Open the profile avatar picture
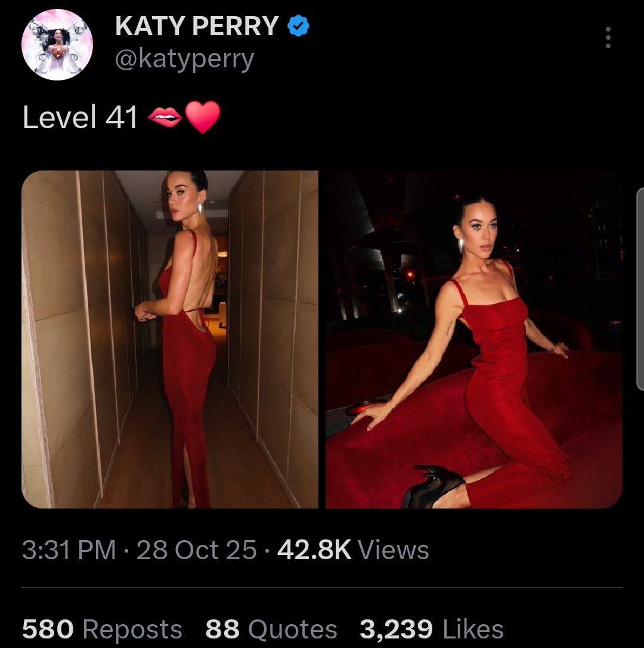Viewport: 644px width, 648px height. pyautogui.click(x=57, y=44)
